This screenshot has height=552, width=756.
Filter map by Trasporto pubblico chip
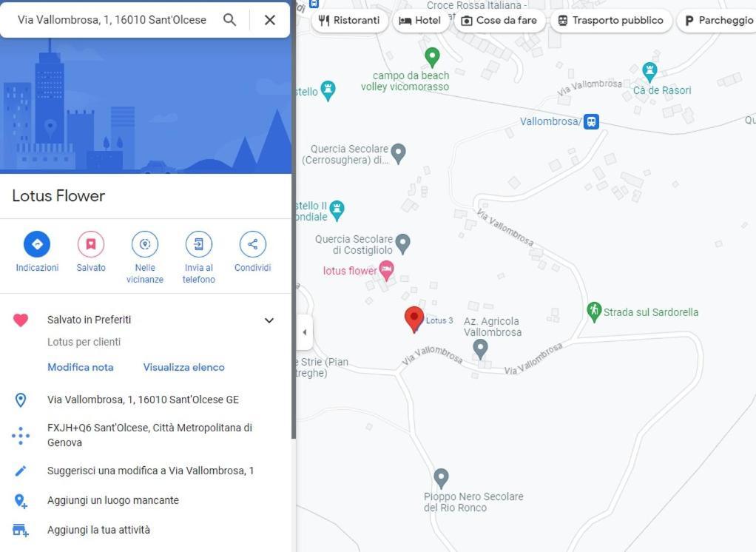coord(611,21)
